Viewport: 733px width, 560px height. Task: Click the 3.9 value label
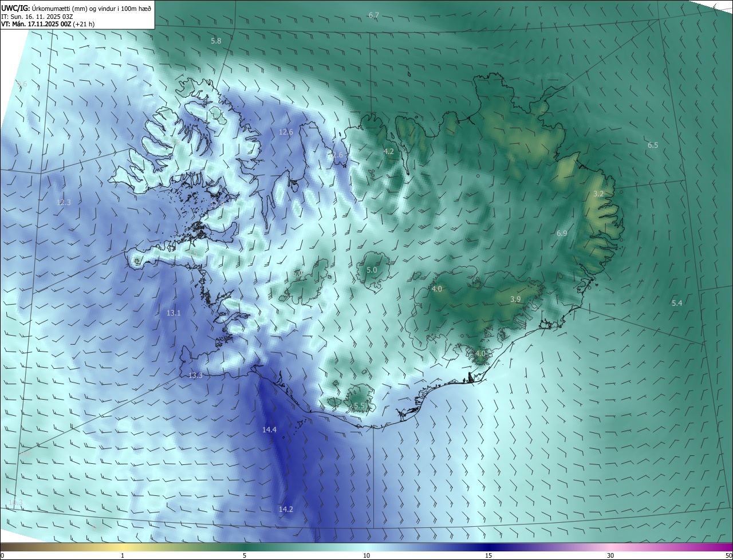515,299
